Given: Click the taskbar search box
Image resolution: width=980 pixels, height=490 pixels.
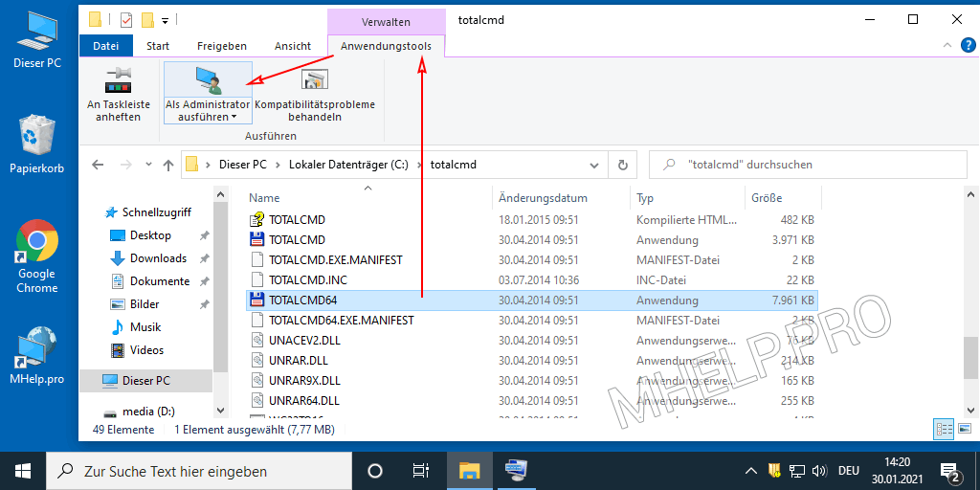Looking at the screenshot, I should pyautogui.click(x=200, y=471).
